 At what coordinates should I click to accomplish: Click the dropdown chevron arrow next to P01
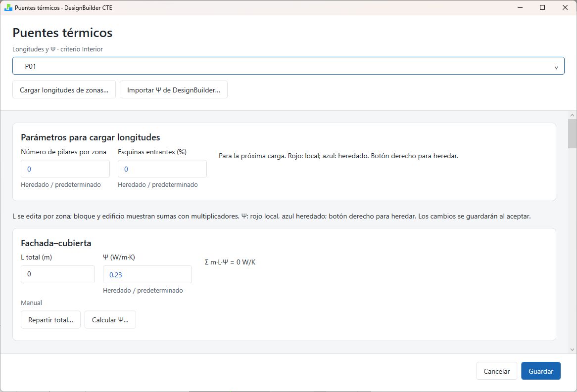(556, 68)
